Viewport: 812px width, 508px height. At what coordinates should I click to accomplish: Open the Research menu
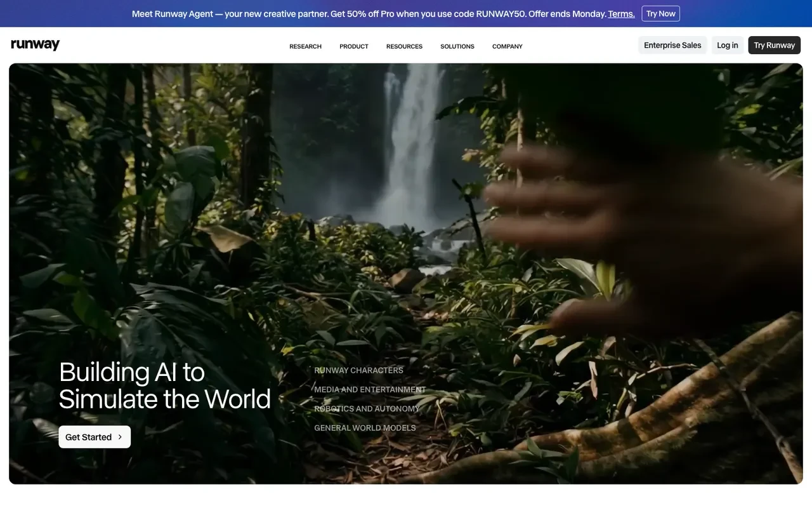pyautogui.click(x=305, y=46)
